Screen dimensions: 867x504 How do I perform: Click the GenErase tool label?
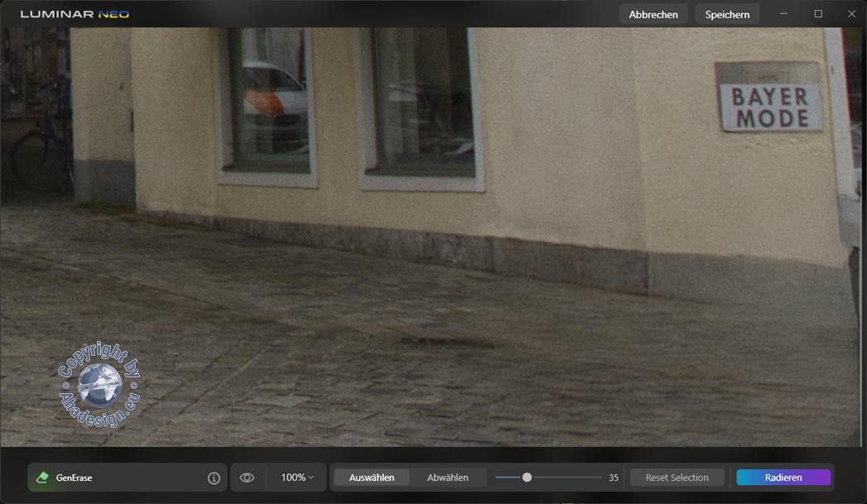[74, 478]
